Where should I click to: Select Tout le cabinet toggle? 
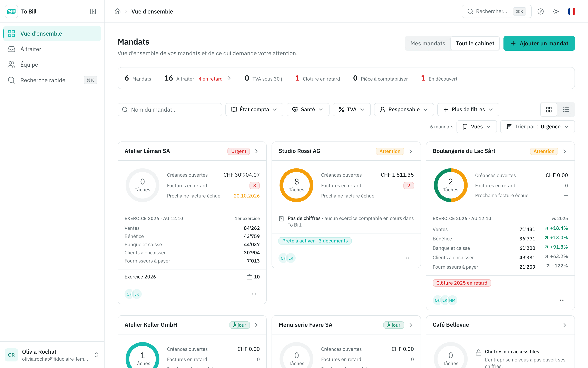(x=475, y=43)
